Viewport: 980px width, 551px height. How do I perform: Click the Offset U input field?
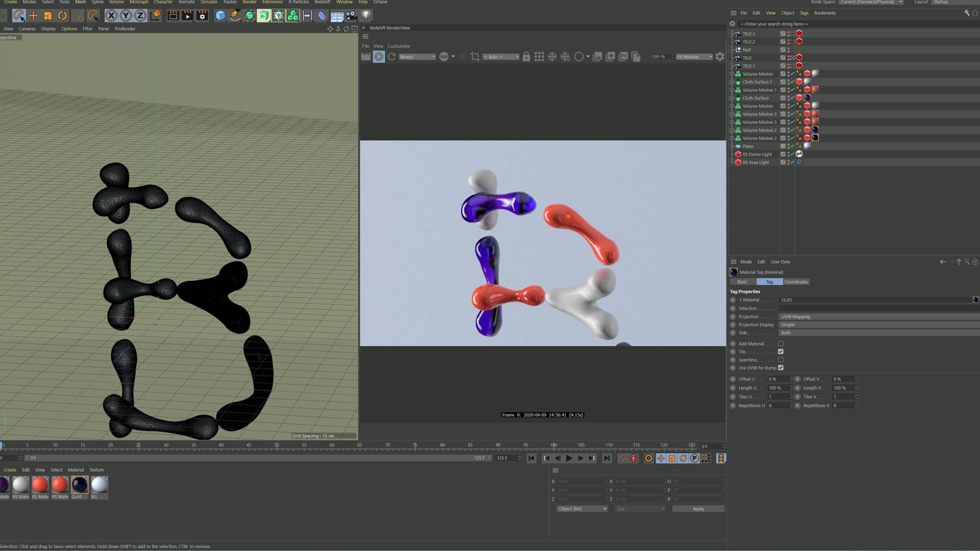point(779,379)
